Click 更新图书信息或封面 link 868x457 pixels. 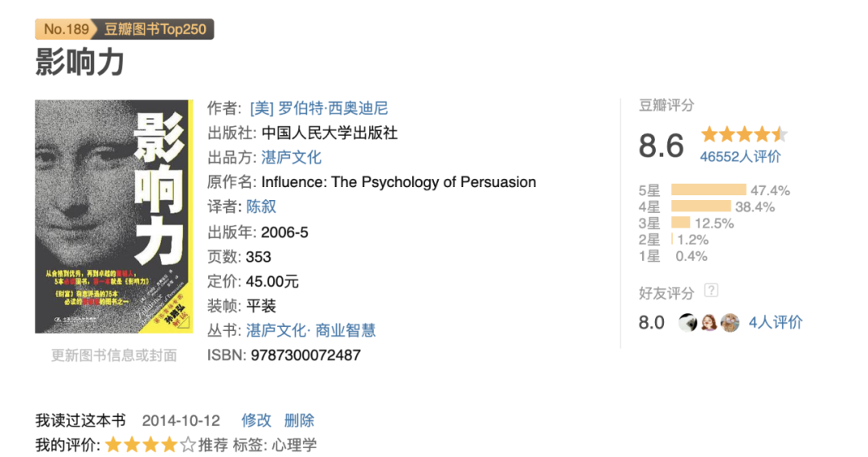pos(114,355)
